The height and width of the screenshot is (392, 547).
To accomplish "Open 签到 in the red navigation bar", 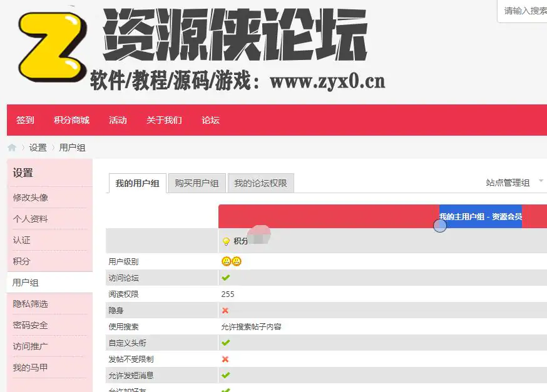I will (25, 120).
